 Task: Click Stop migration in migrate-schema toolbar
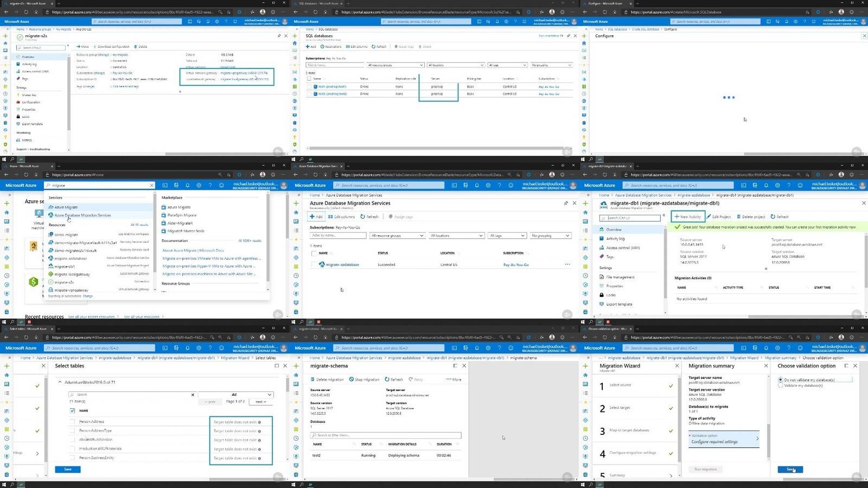coord(365,379)
